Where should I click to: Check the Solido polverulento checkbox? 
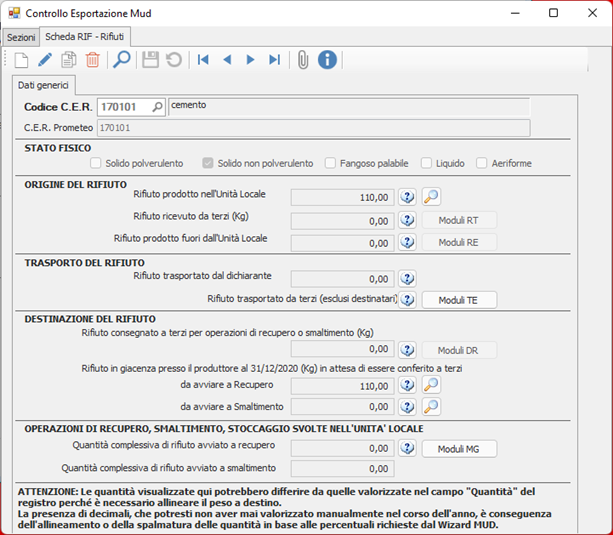pos(96,164)
